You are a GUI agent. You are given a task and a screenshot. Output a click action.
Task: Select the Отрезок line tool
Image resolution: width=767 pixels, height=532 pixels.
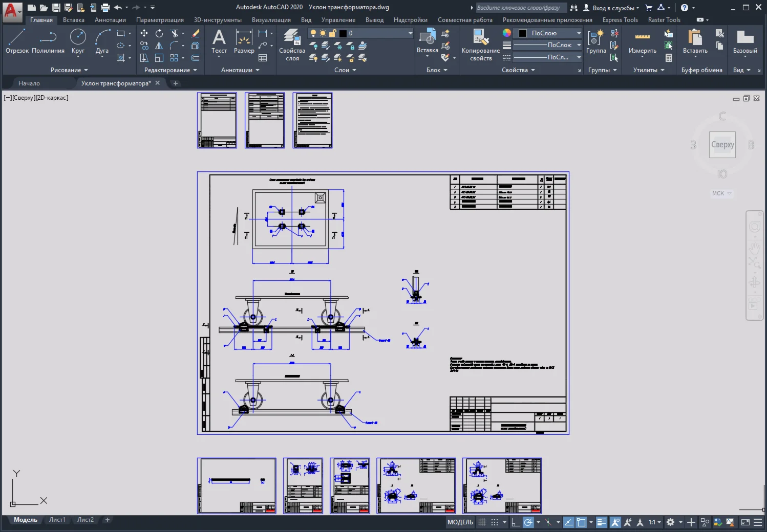click(17, 41)
